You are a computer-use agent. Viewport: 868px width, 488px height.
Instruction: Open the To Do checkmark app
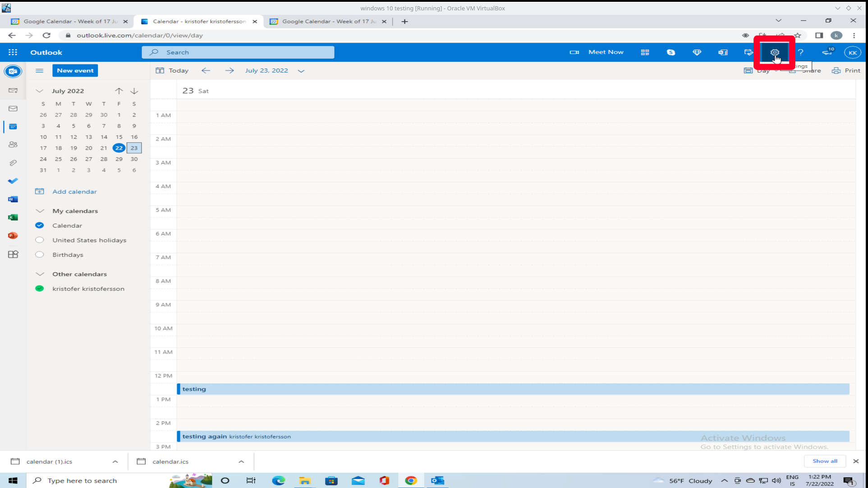coord(13,181)
